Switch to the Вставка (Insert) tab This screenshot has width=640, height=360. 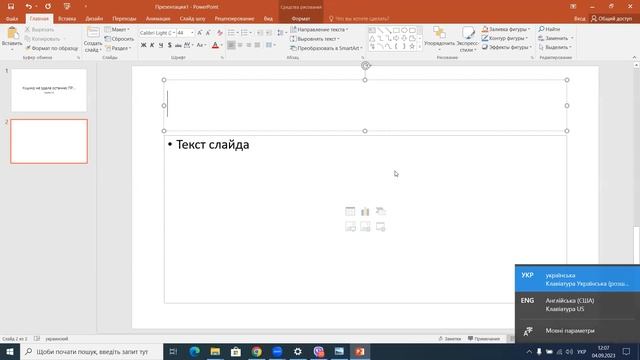pyautogui.click(x=67, y=18)
